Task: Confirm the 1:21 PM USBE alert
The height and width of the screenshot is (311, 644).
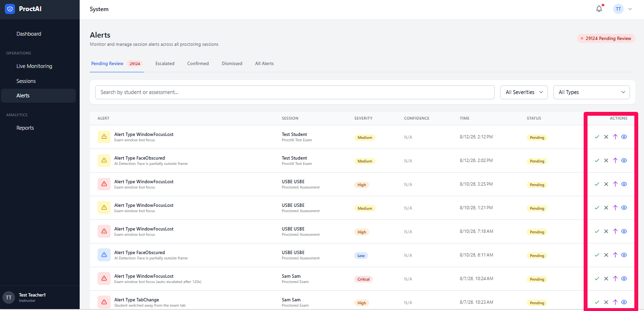Action: [597, 208]
